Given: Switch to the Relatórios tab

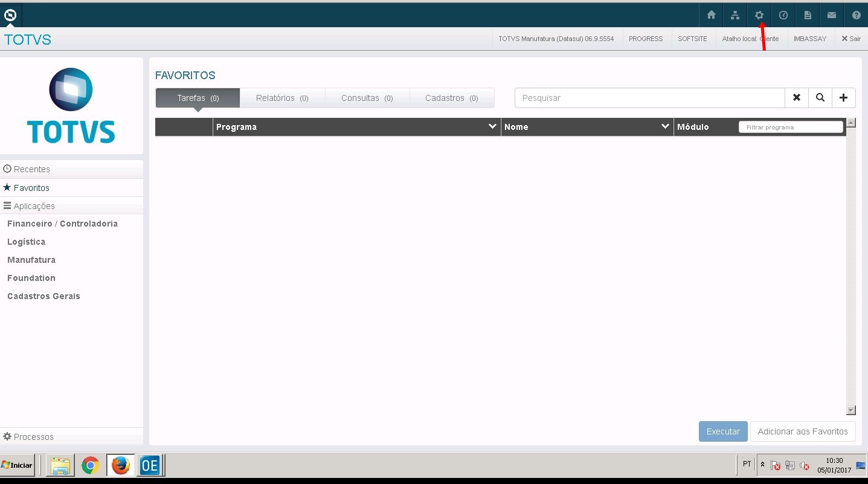Looking at the screenshot, I should point(282,98).
